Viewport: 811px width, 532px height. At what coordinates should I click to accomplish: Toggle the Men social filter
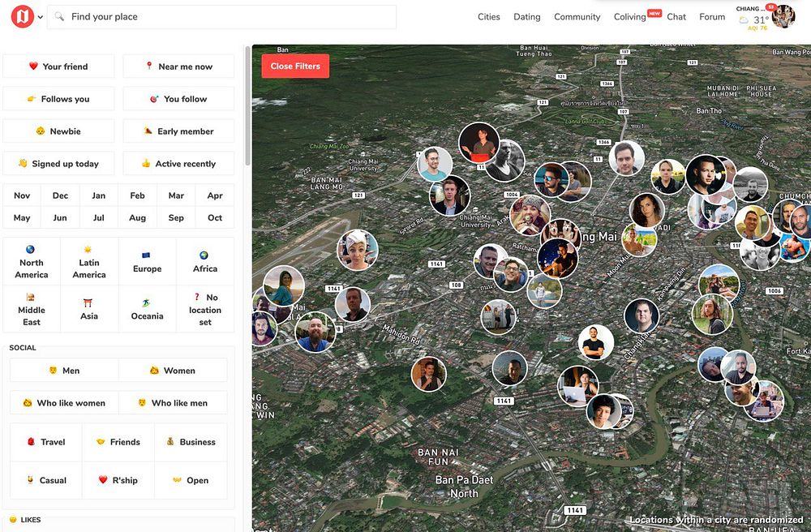tap(64, 370)
